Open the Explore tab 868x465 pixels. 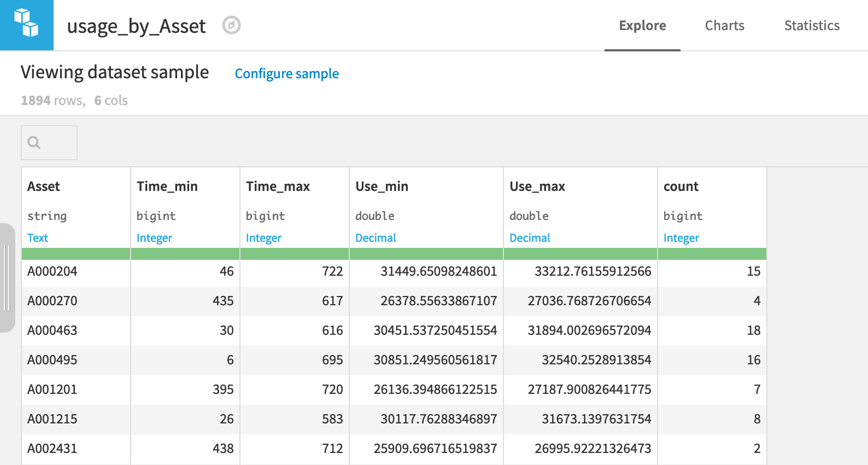point(642,26)
